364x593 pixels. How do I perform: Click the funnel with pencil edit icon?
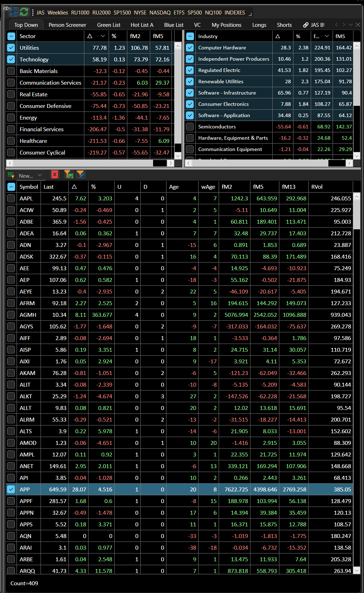click(80, 174)
